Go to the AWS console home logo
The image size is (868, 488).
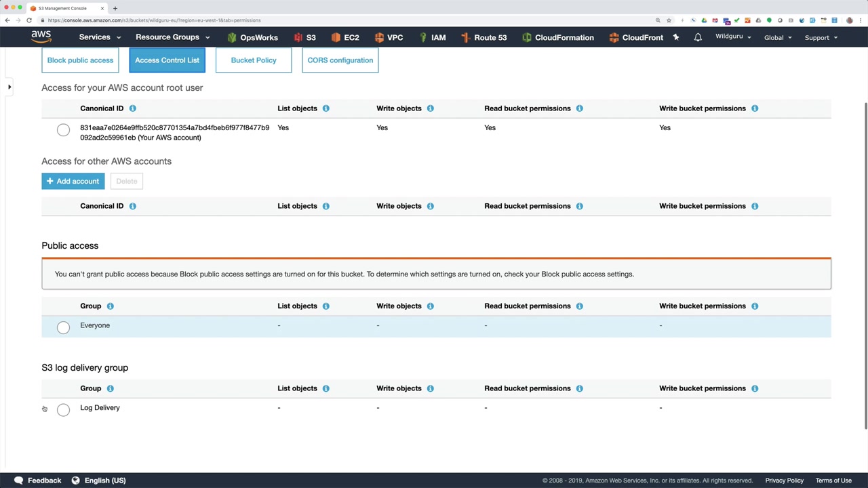tap(41, 37)
